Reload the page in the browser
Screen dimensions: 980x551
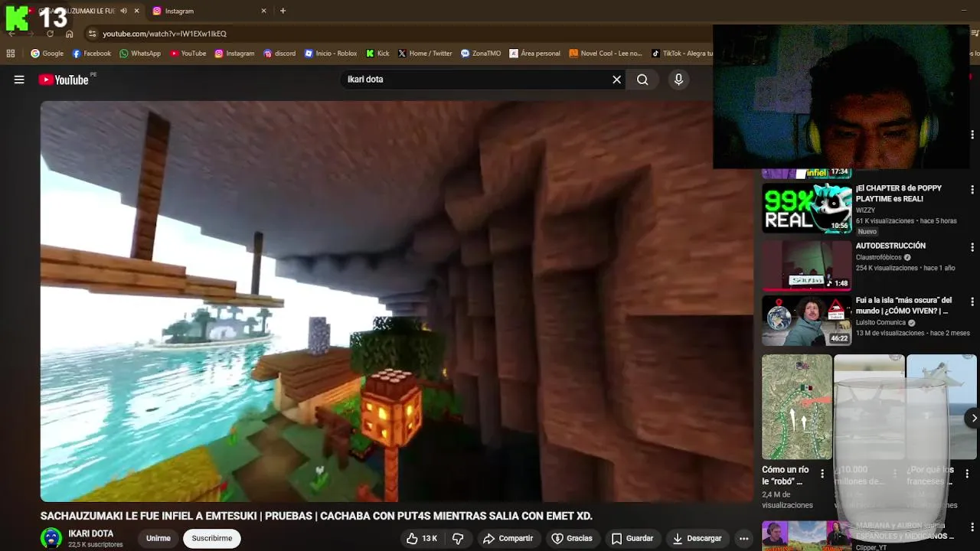point(51,34)
